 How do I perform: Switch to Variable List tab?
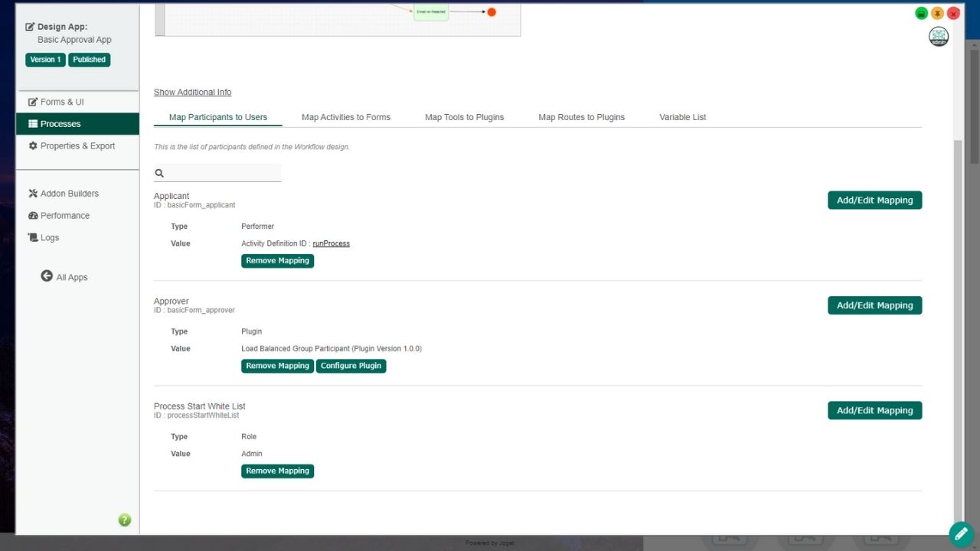[x=682, y=117]
